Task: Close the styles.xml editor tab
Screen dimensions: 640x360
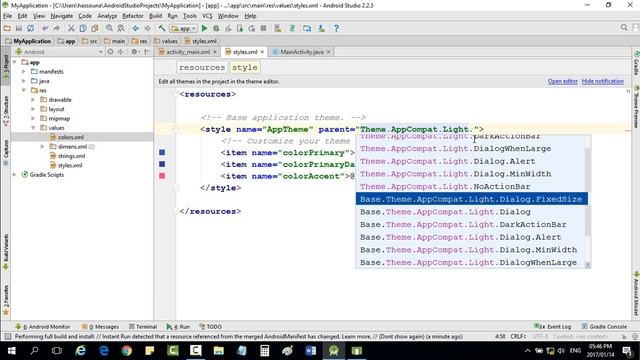Action: (x=262, y=52)
